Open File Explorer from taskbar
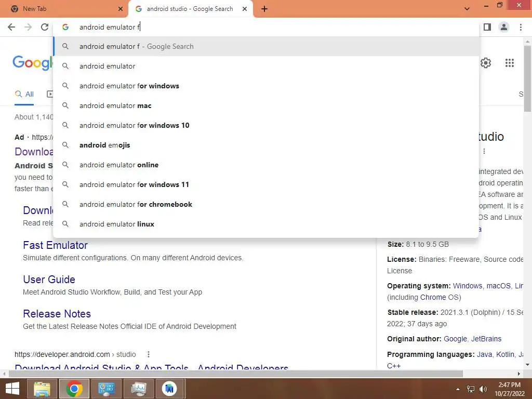The width and height of the screenshot is (532, 399). point(42,389)
